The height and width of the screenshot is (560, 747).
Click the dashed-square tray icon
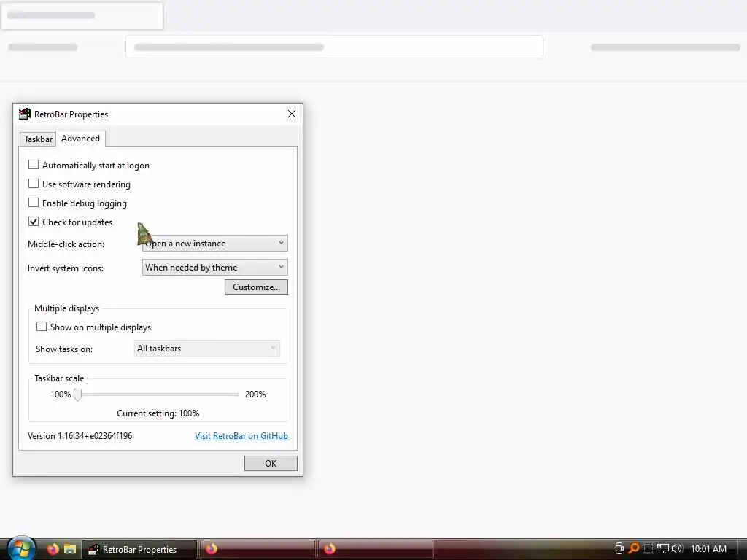[x=649, y=548]
